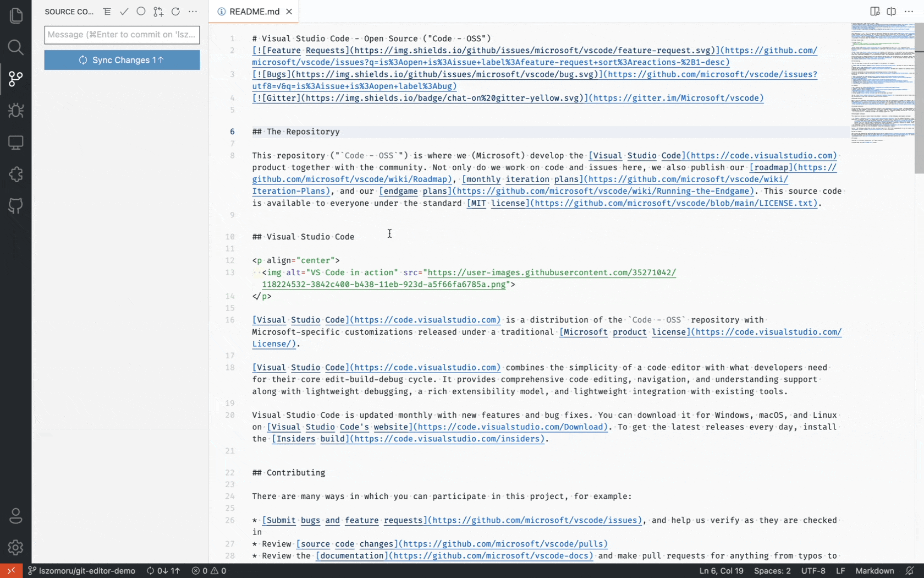Open the Search view

click(15, 47)
